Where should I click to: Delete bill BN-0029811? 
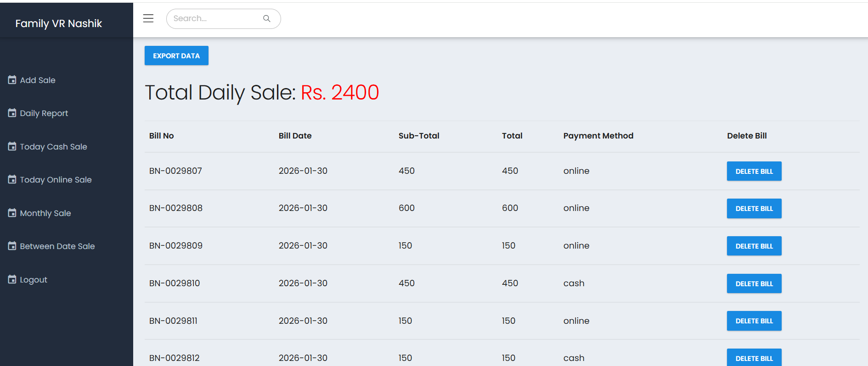point(754,321)
